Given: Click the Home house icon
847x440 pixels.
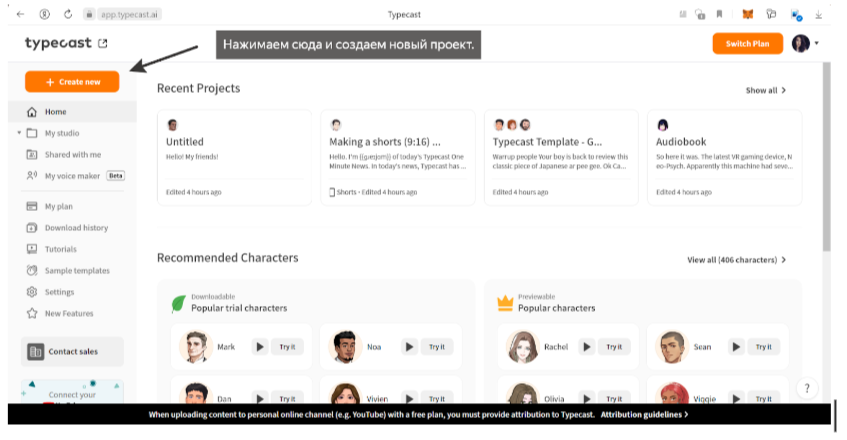Looking at the screenshot, I should (32, 112).
